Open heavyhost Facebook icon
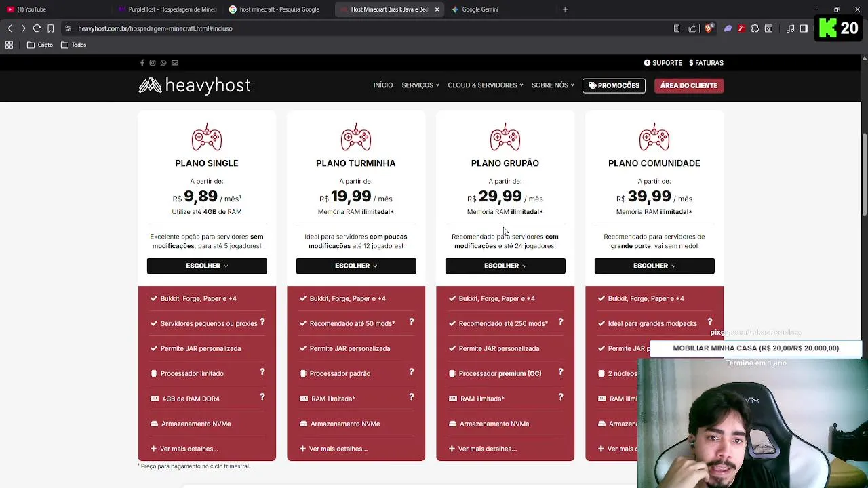Image resolution: width=868 pixels, height=488 pixels. 142,63
